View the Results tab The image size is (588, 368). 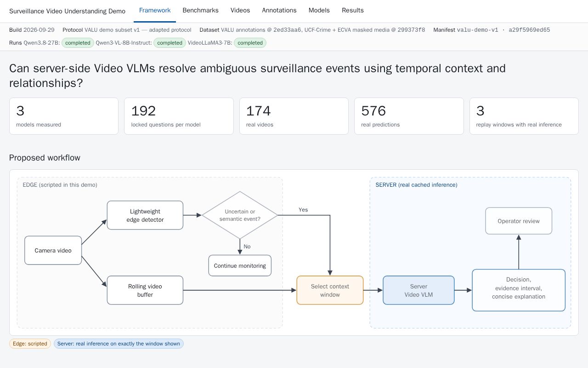click(x=353, y=11)
